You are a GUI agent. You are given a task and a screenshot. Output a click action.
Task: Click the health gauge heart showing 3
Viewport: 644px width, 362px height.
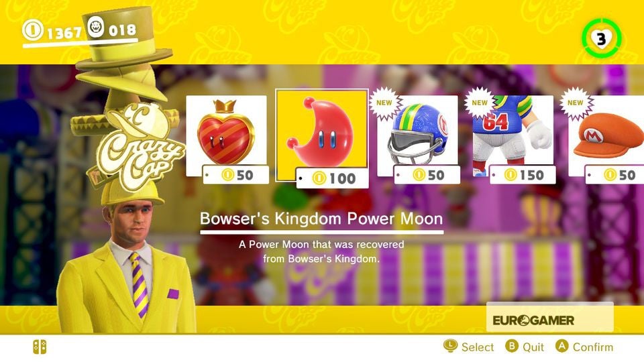[601, 39]
